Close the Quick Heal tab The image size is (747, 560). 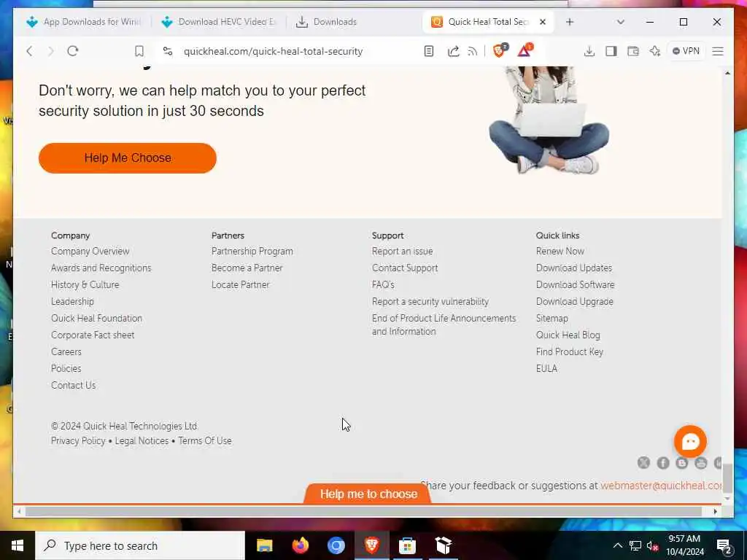point(542,22)
